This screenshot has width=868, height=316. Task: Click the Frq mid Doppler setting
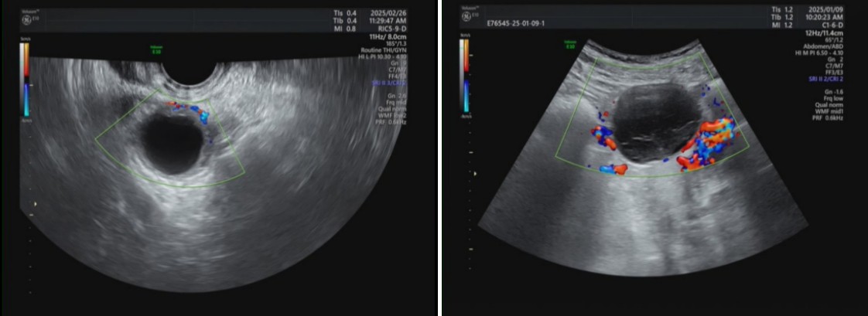coord(398,102)
